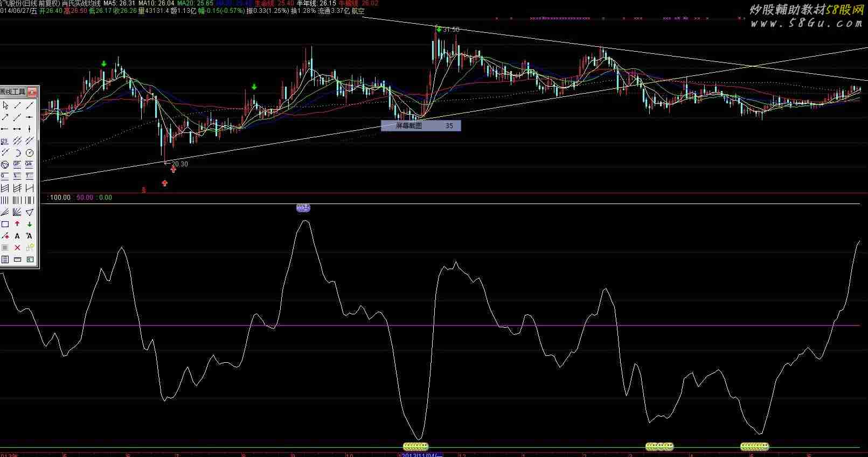Click the 航空 sector label in header
This screenshot has height=457, width=868.
pyautogui.click(x=358, y=11)
